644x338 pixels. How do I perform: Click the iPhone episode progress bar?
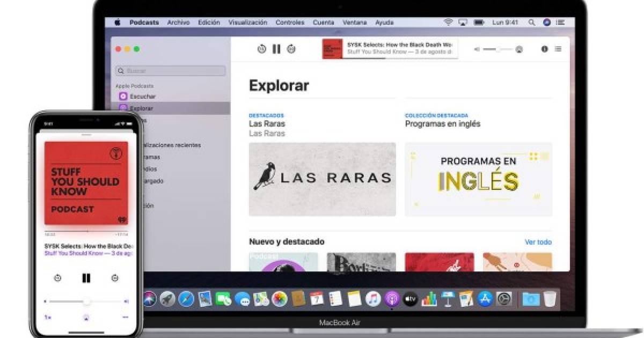[x=86, y=232]
